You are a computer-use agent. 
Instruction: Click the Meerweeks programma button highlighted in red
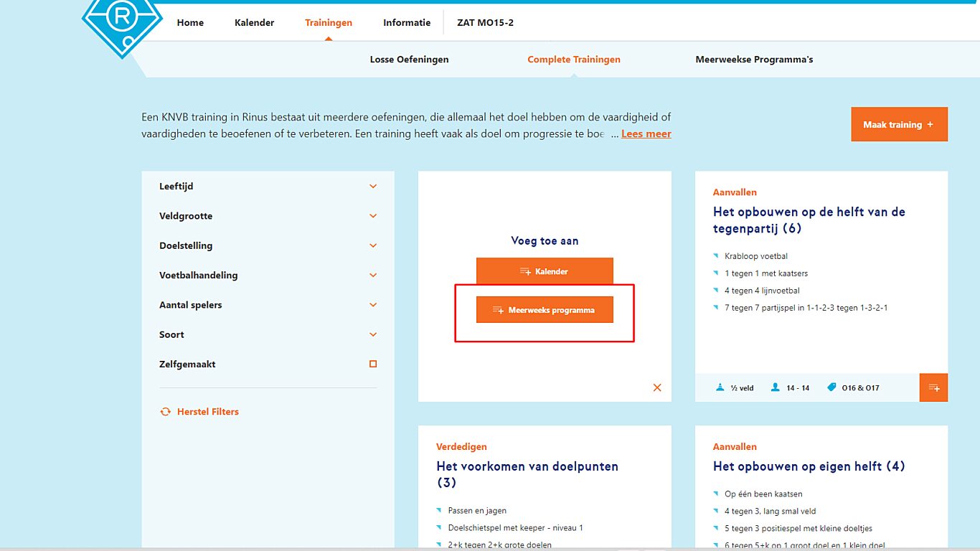point(545,309)
